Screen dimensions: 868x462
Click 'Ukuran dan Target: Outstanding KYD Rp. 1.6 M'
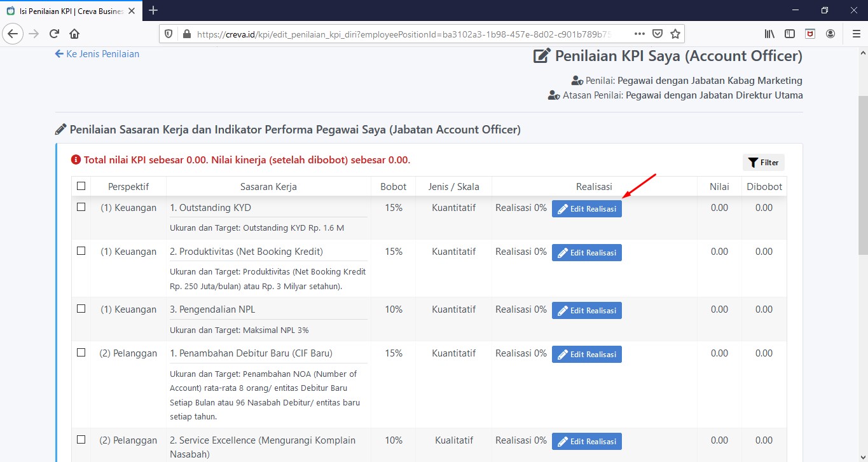pos(257,228)
